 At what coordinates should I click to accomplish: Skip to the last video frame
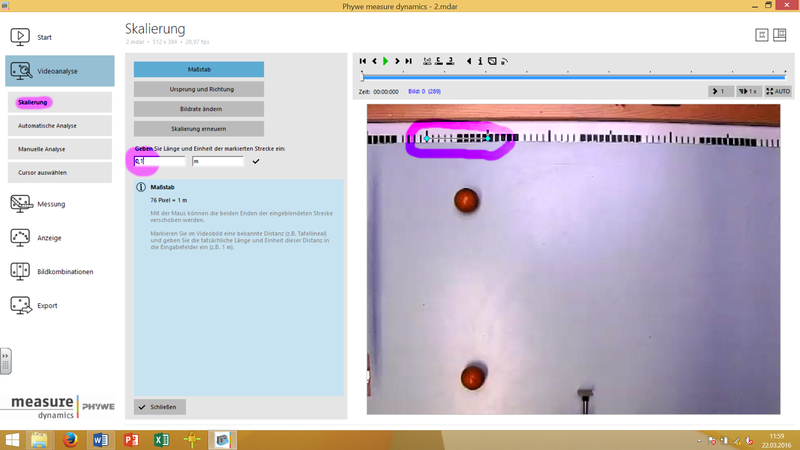click(x=408, y=61)
